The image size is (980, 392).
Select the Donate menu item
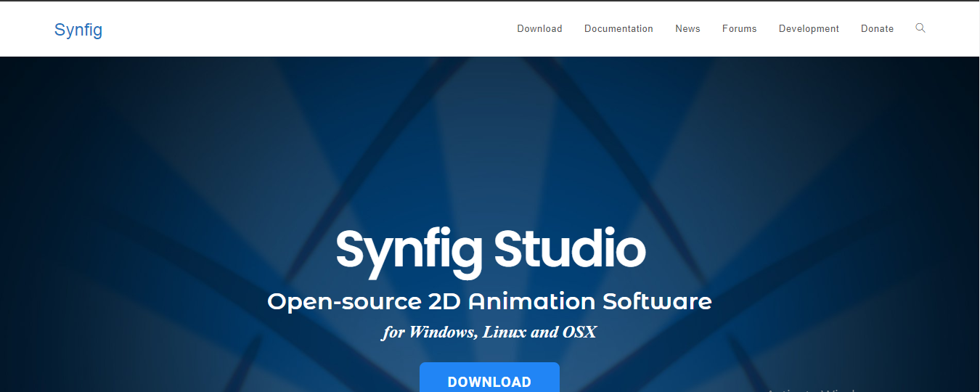click(877, 29)
